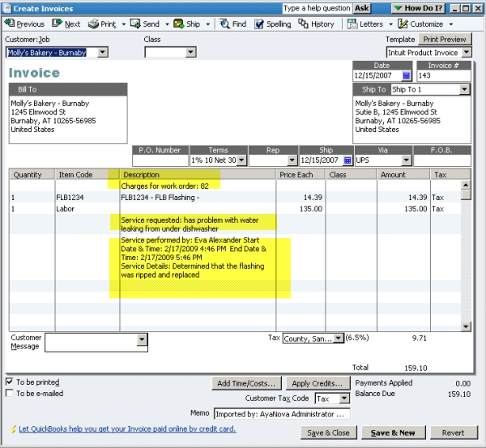Click the line items scroll down arrow

[x=466, y=326]
